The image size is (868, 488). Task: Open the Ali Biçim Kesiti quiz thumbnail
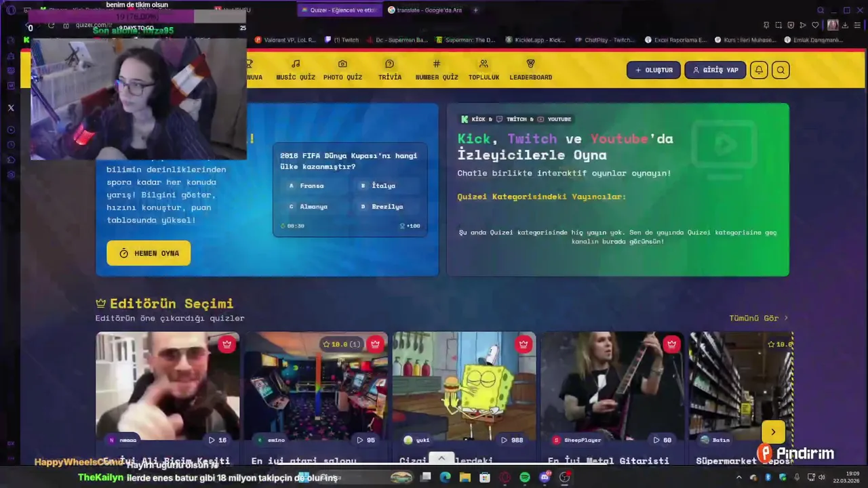pos(167,386)
